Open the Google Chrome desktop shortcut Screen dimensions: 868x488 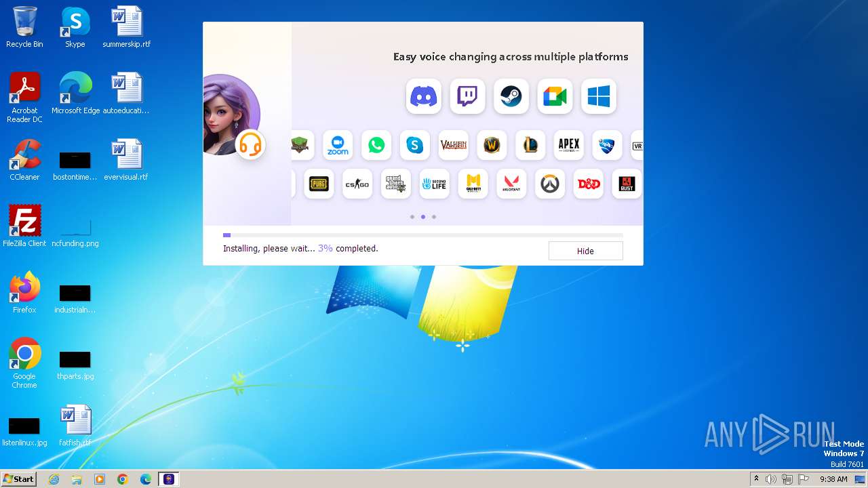24,363
